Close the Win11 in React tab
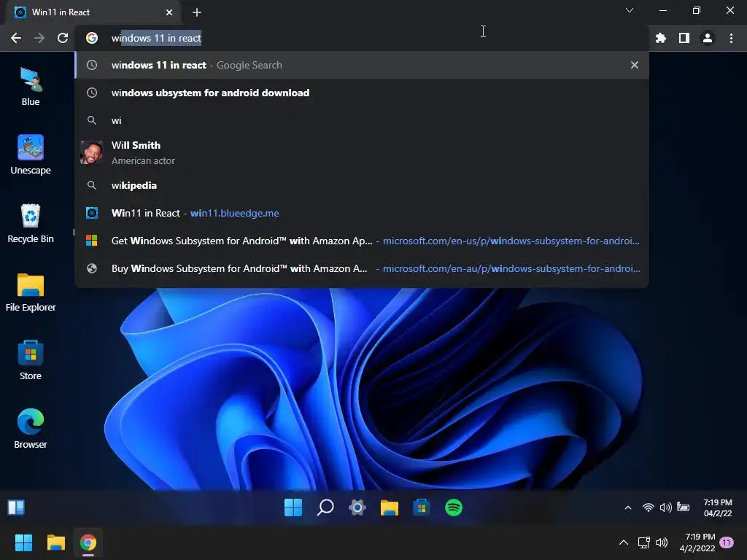This screenshot has width=747, height=560. 169,12
